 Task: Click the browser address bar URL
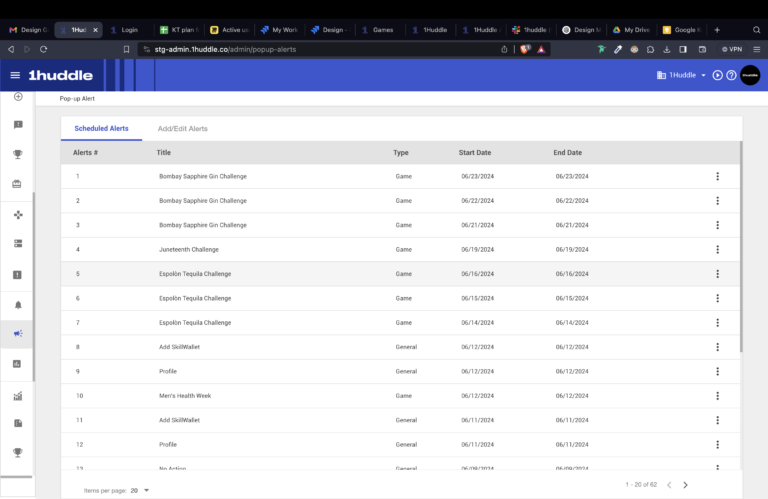pos(225,48)
